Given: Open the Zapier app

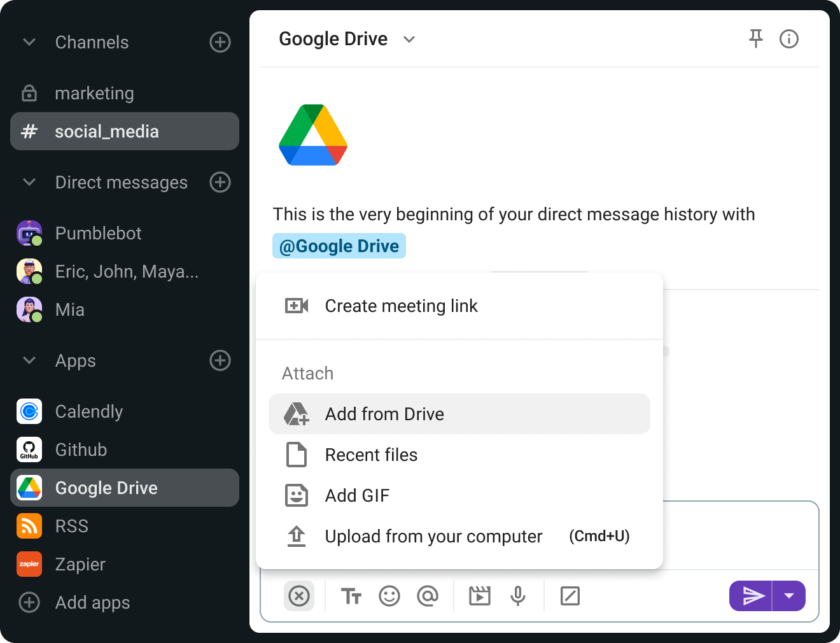Looking at the screenshot, I should click(125, 564).
